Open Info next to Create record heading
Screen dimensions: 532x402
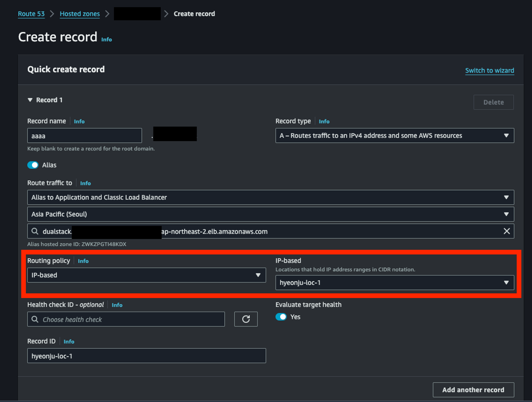106,39
